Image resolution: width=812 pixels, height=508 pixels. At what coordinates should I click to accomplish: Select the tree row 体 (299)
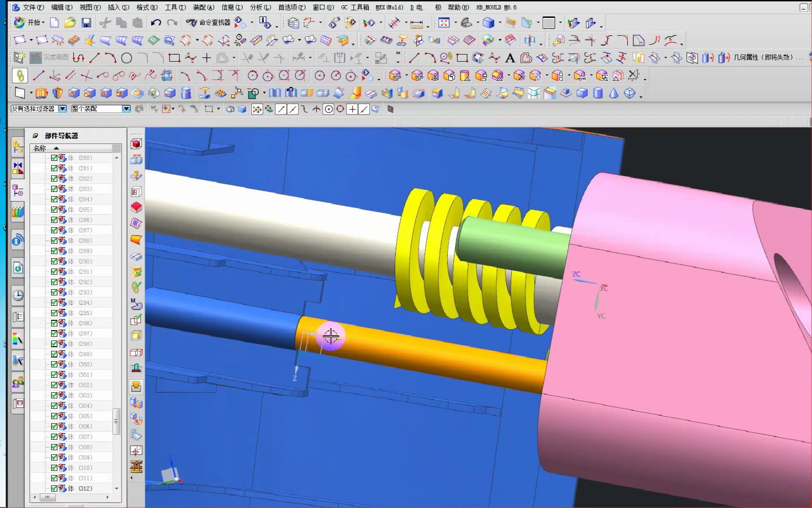pos(71,354)
